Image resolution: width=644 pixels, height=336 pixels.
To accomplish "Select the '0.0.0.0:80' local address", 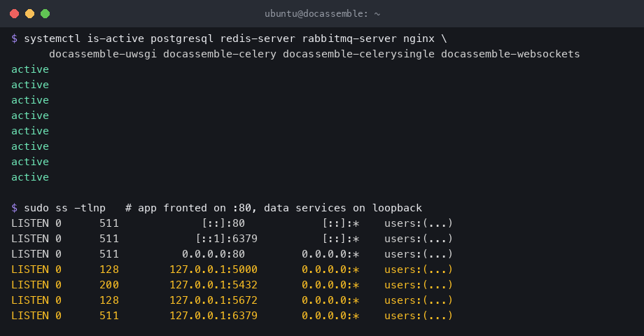I will [213, 254].
